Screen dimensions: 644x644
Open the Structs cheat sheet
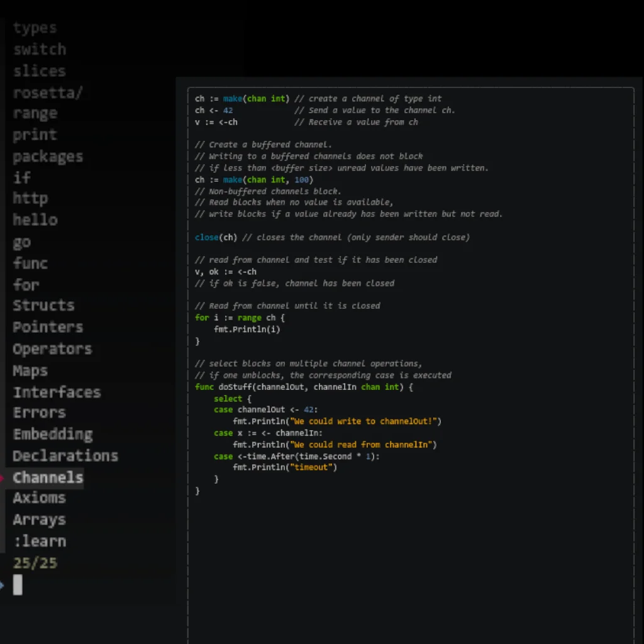coord(43,306)
